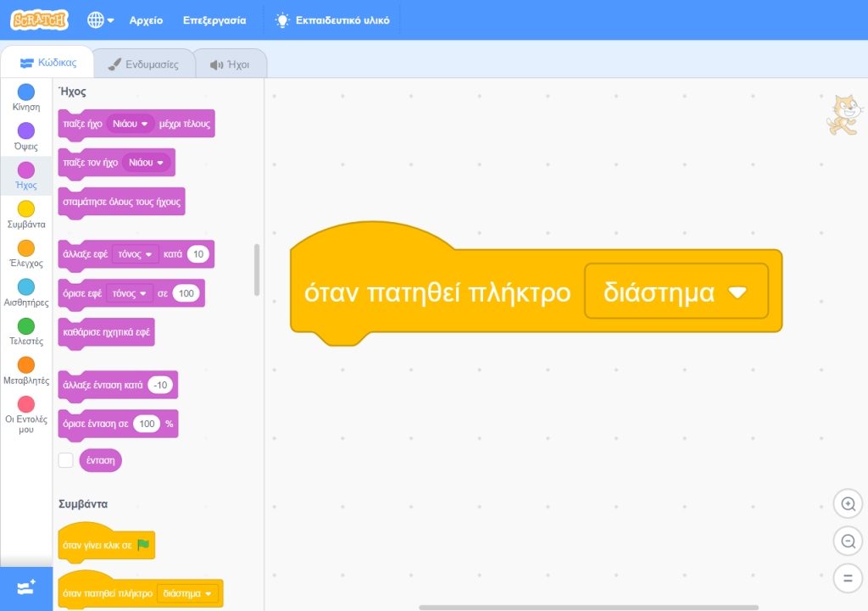The image size is (868, 611).
Task: Open the Αρχείο menu
Action: (146, 20)
